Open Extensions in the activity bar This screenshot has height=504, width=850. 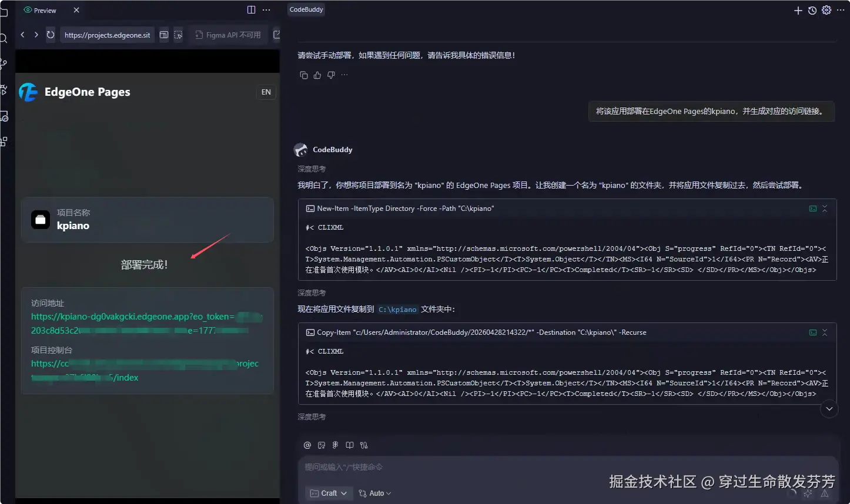click(x=4, y=142)
